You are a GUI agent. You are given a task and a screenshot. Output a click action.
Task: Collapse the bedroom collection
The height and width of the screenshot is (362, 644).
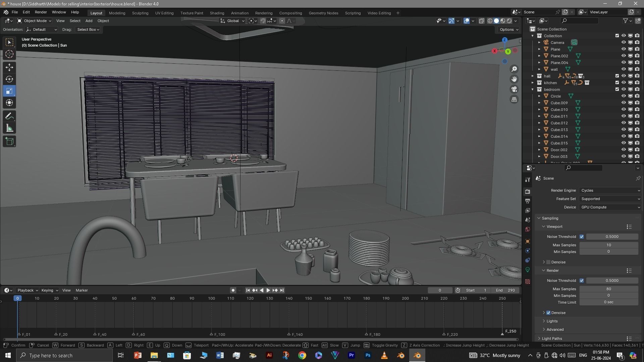[532, 89]
